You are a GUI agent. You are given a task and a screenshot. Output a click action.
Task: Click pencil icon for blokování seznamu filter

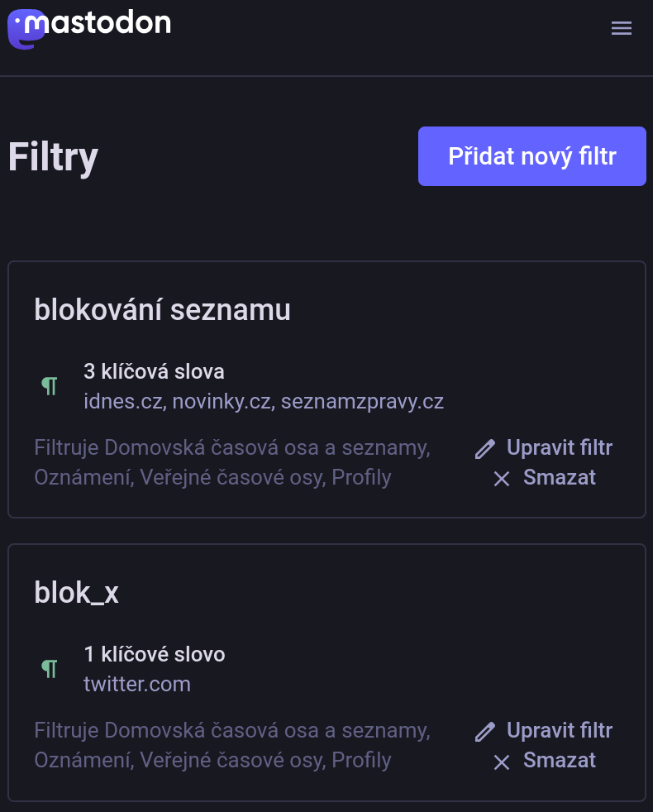point(485,449)
